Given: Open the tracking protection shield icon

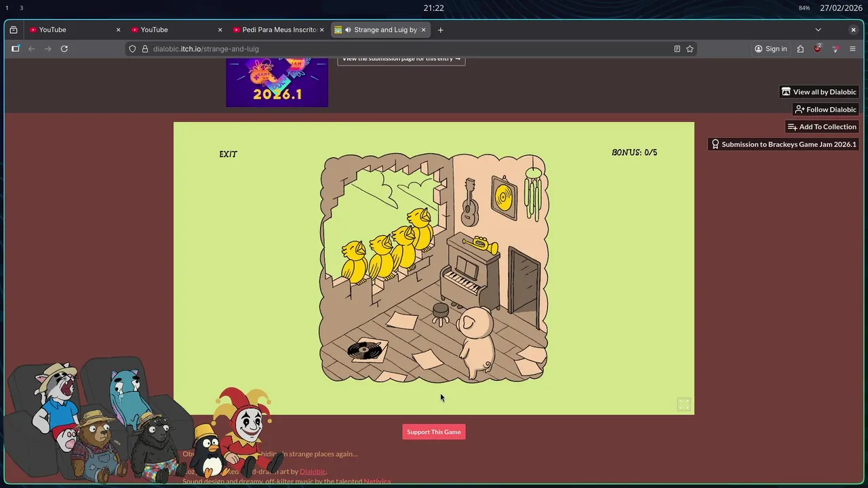Looking at the screenshot, I should coord(133,49).
